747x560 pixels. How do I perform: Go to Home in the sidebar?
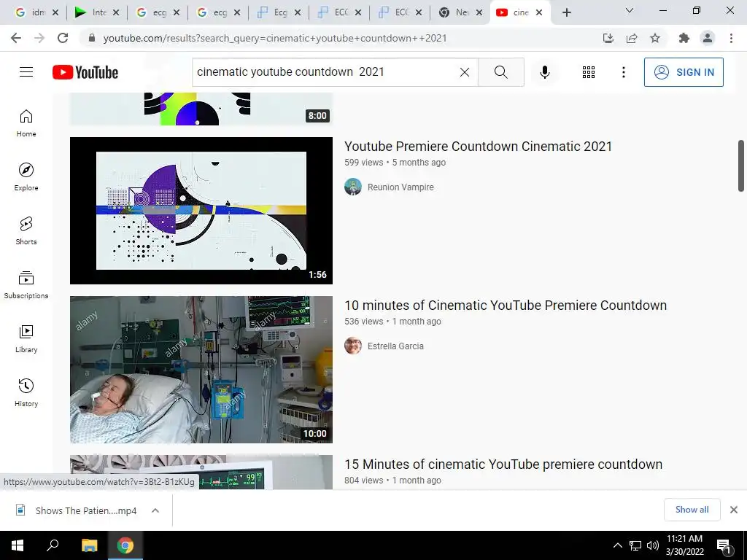point(26,123)
